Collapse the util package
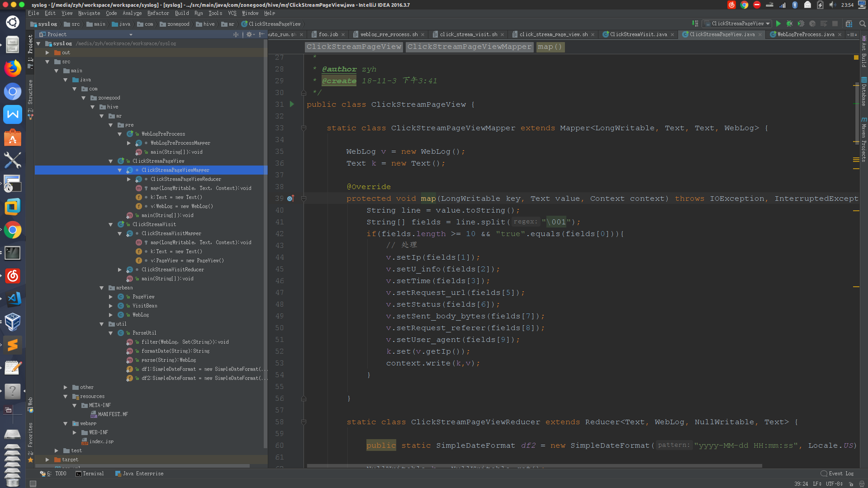The height and width of the screenshot is (488, 868). point(102,324)
